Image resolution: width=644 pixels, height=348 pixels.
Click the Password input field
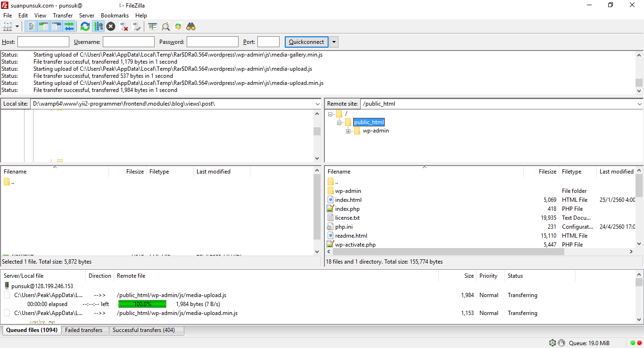pos(213,42)
